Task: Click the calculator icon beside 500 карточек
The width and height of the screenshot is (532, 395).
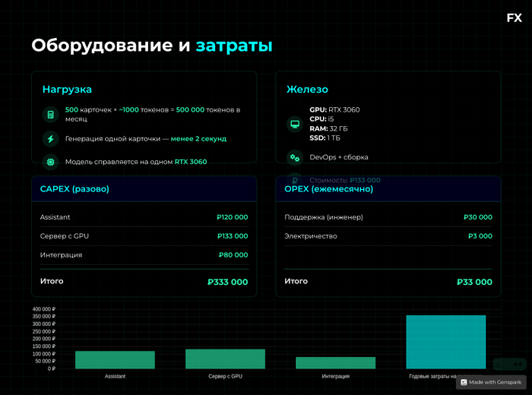Action: tap(51, 115)
